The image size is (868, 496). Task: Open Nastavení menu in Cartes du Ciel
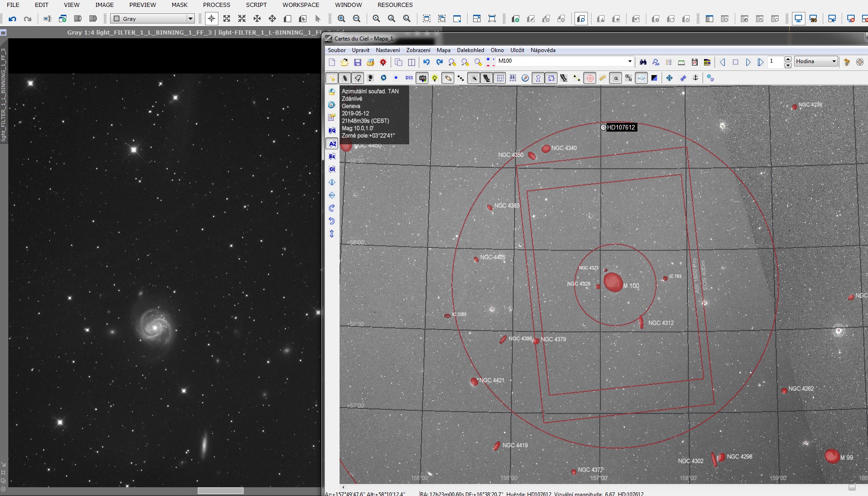tap(388, 50)
